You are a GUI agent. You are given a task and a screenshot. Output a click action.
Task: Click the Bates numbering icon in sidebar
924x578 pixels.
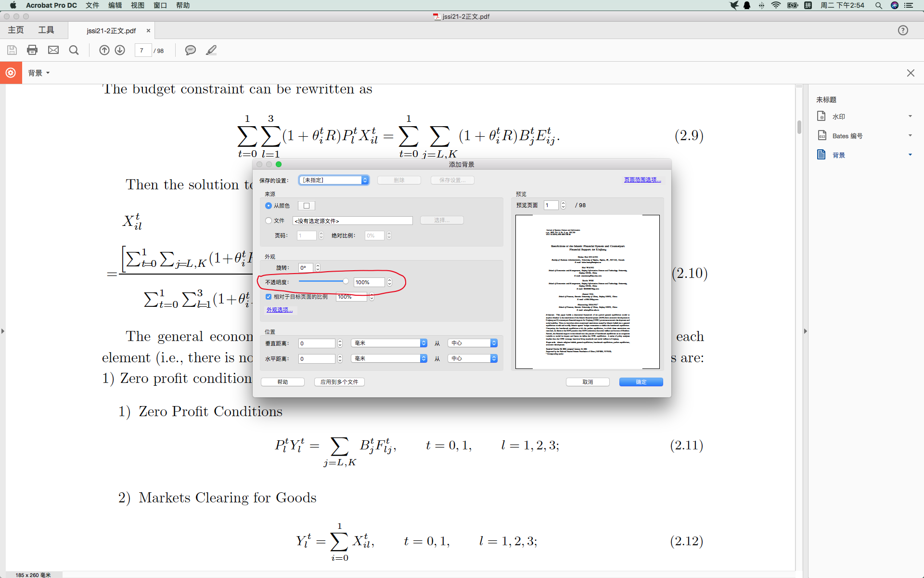pos(822,136)
